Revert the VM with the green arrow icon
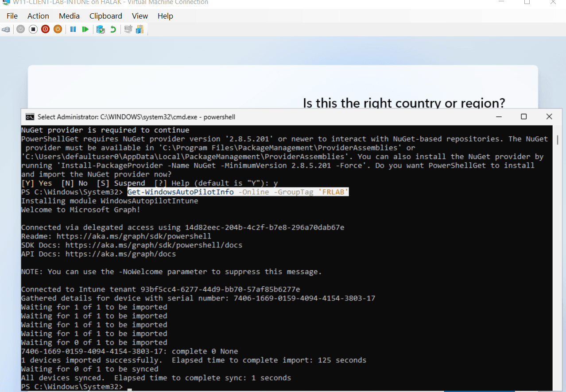The image size is (566, 392). [113, 29]
